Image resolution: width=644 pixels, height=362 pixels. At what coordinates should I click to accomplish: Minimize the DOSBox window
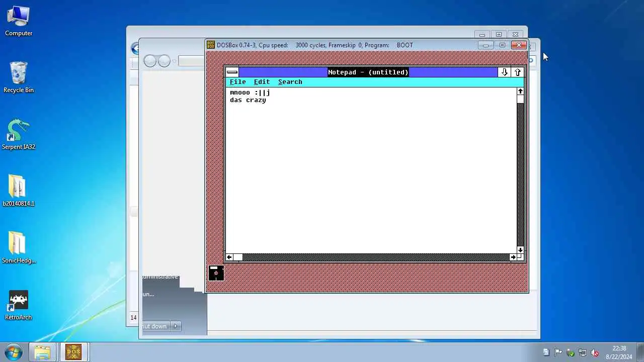click(486, 45)
